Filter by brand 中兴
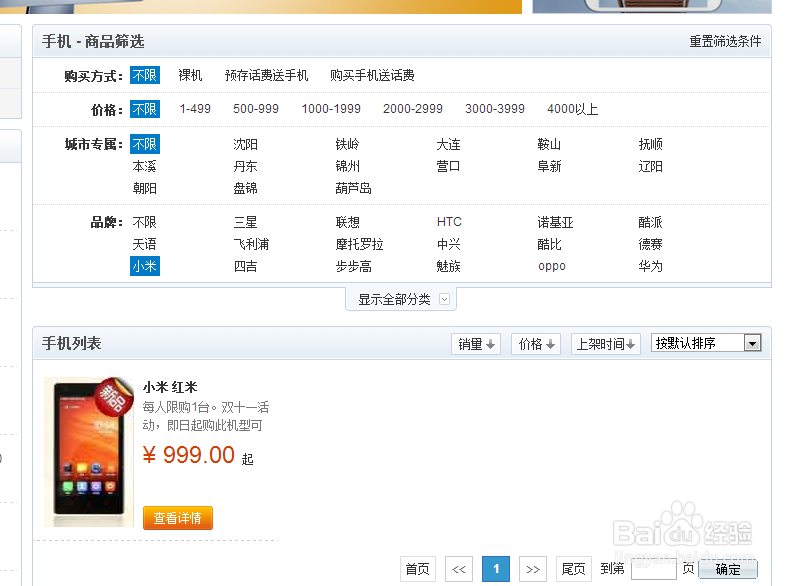 click(x=448, y=244)
